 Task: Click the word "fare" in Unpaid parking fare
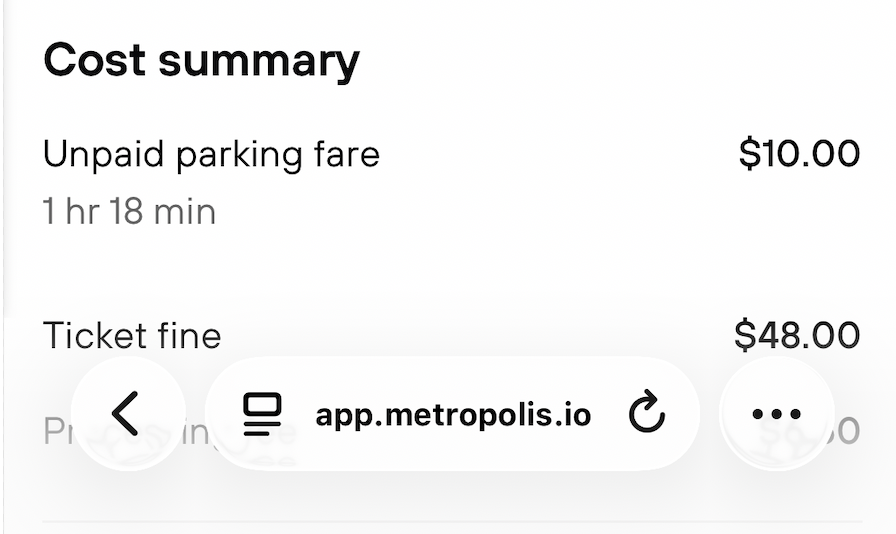tap(347, 155)
